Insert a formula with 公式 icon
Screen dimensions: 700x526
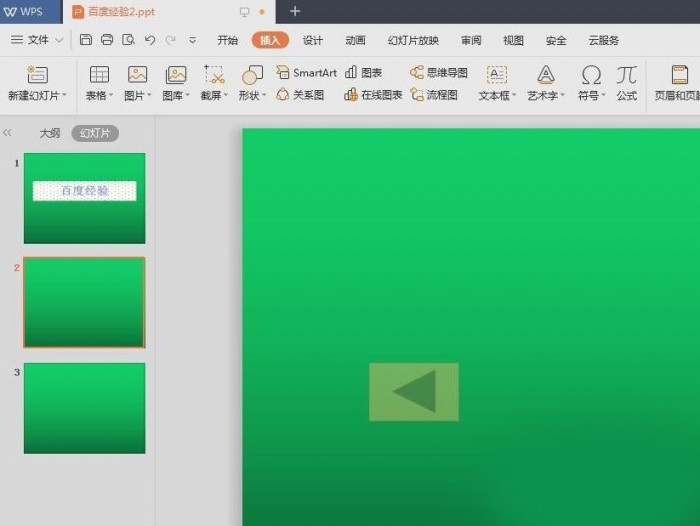pos(627,76)
